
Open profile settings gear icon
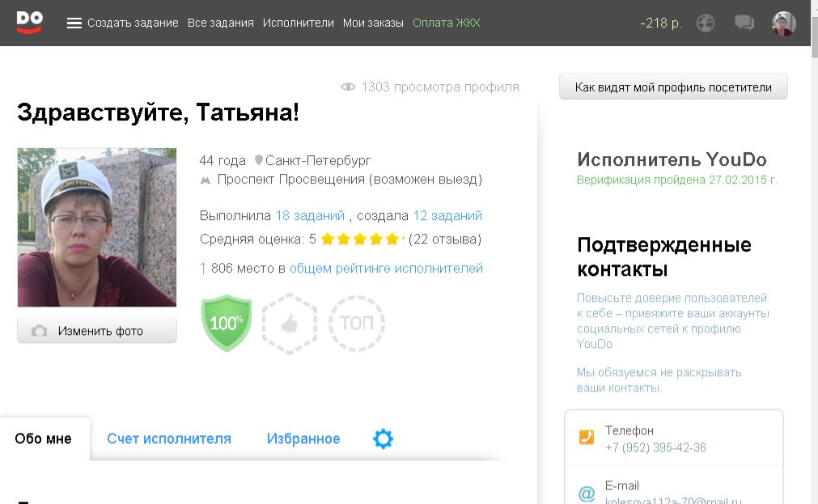[x=383, y=438]
